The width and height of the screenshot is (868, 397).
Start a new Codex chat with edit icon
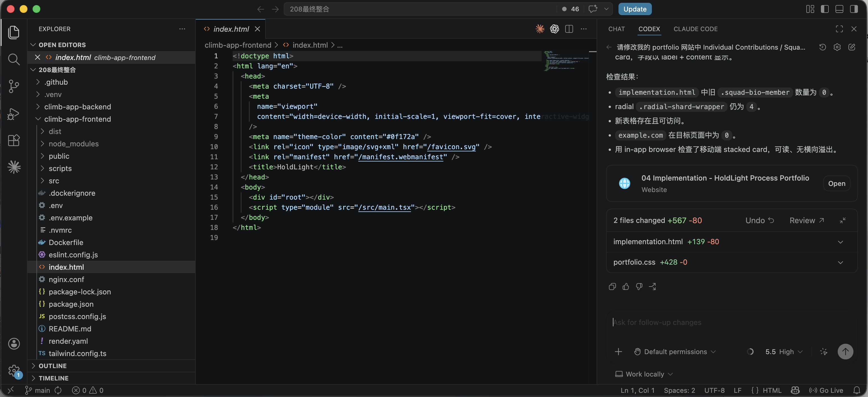[x=851, y=47]
